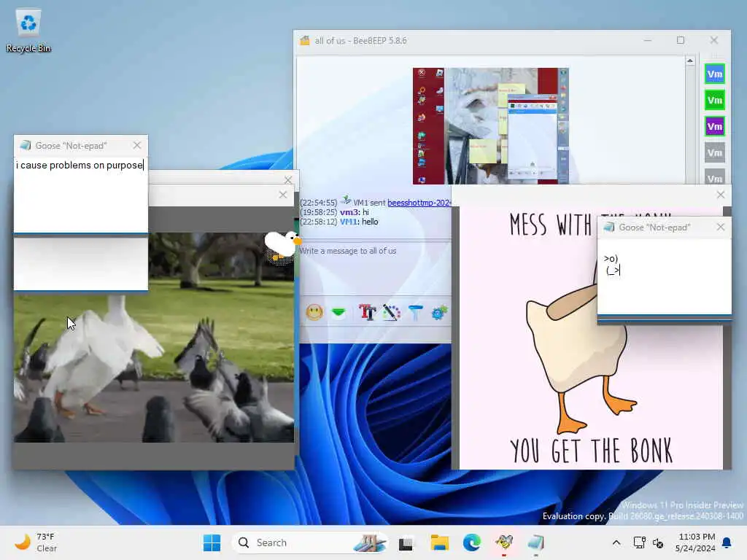
Task: Maximize the BeeBEEP window
Action: click(x=681, y=41)
